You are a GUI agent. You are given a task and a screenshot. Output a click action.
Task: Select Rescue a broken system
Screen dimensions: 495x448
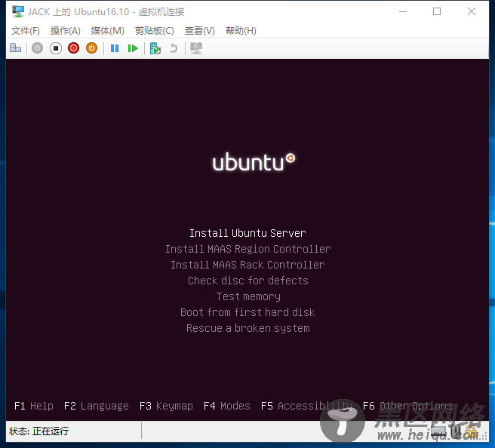click(x=247, y=328)
